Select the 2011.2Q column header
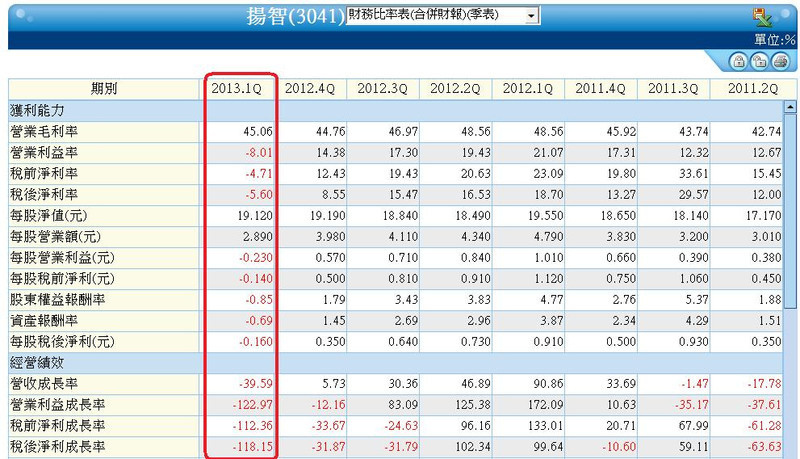 (x=753, y=89)
